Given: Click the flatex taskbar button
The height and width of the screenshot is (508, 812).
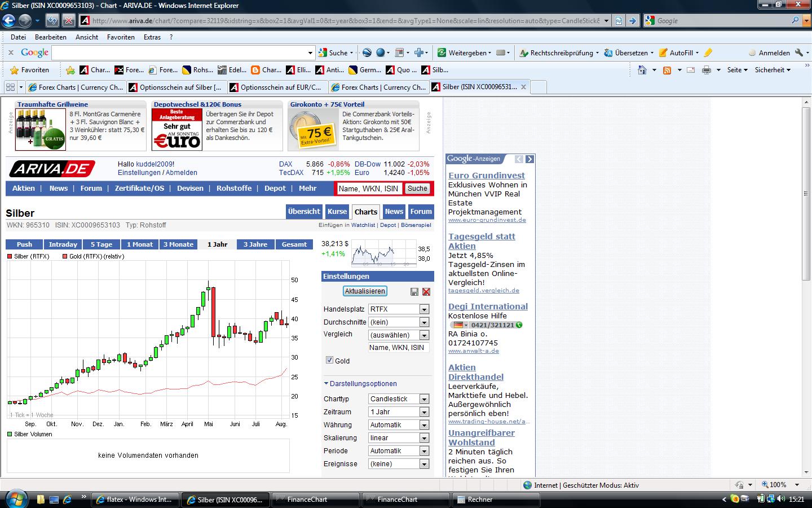Looking at the screenshot, I should click(x=136, y=500).
